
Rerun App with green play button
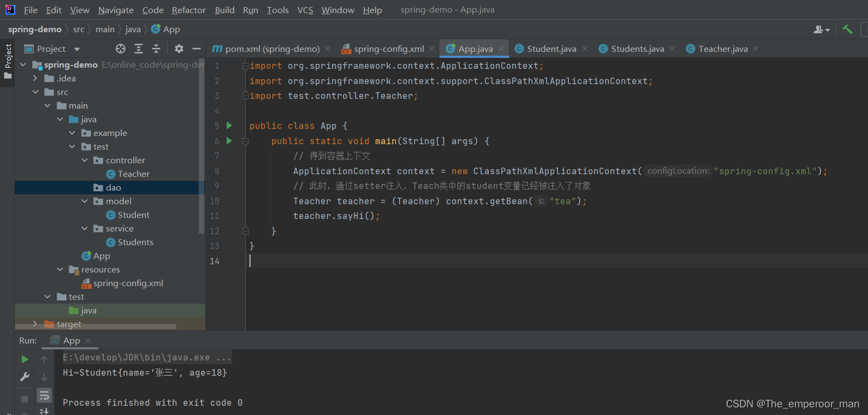[x=25, y=359]
